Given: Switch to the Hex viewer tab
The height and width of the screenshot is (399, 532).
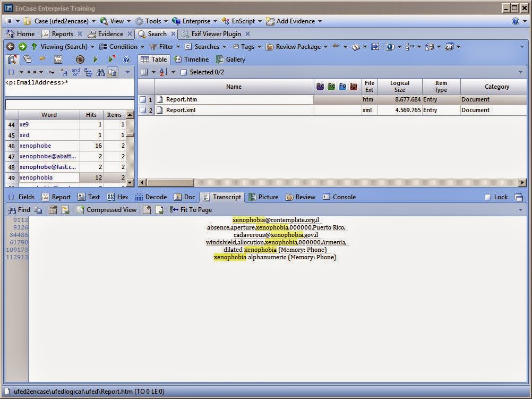Looking at the screenshot, I should pyautogui.click(x=118, y=197).
